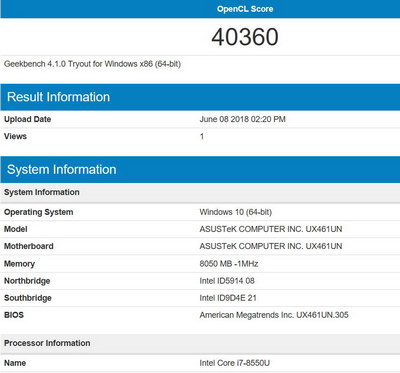Click the Geekbench 4.1.0 Tryout version text

point(92,64)
